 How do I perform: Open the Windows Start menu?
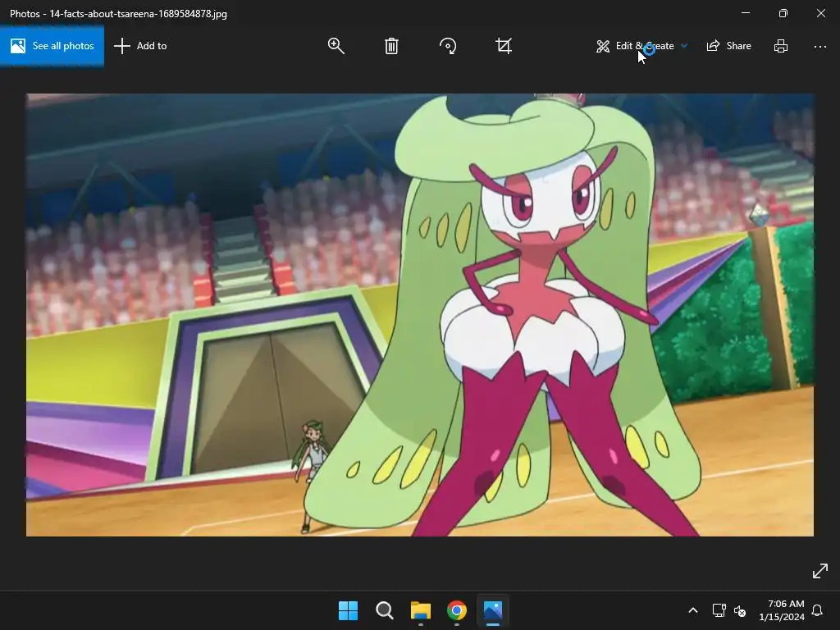348,610
